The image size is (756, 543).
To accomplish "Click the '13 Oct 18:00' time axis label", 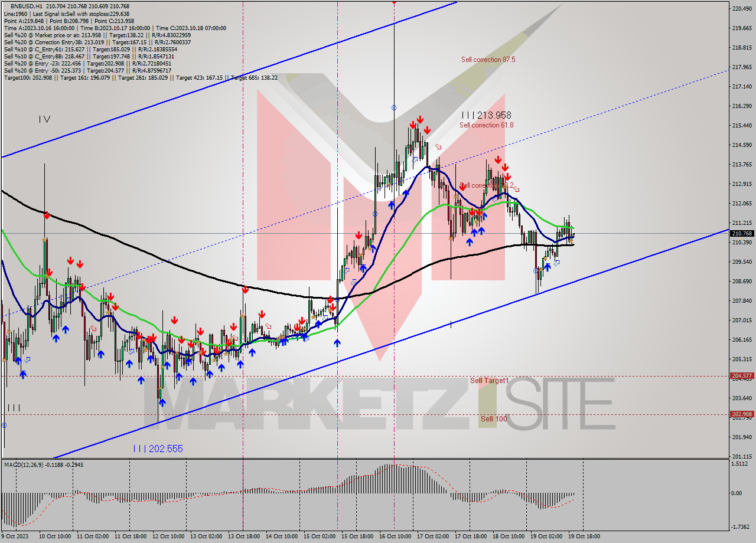I will tap(245, 536).
